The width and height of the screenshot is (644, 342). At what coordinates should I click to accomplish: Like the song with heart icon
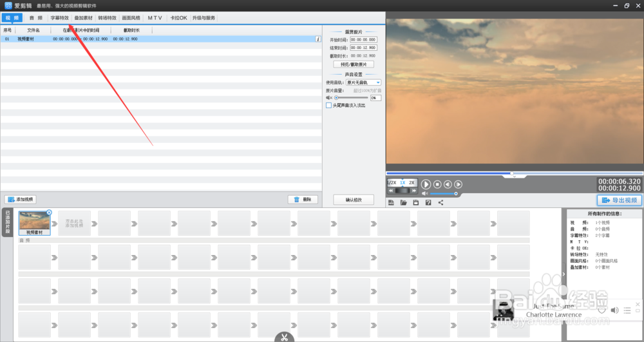601,310
